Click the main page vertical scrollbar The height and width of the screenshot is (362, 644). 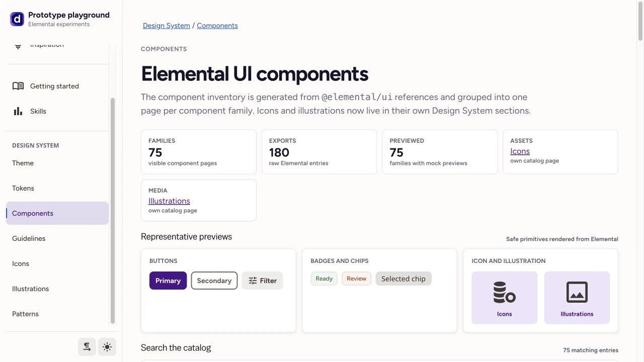(x=640, y=20)
